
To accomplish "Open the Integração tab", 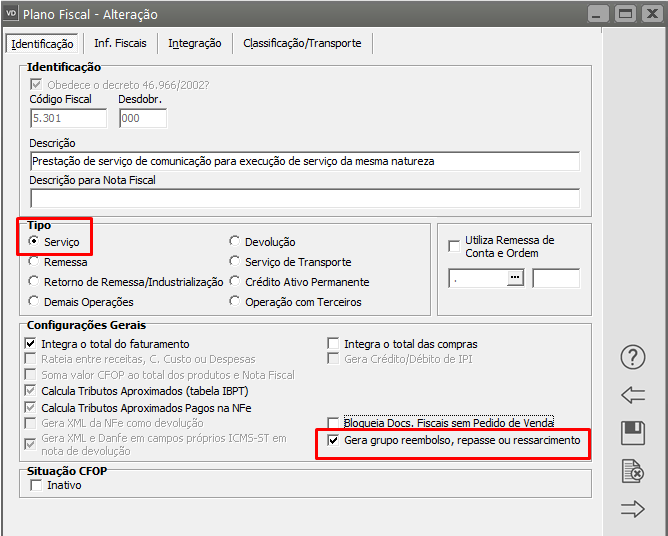I will [x=195, y=43].
